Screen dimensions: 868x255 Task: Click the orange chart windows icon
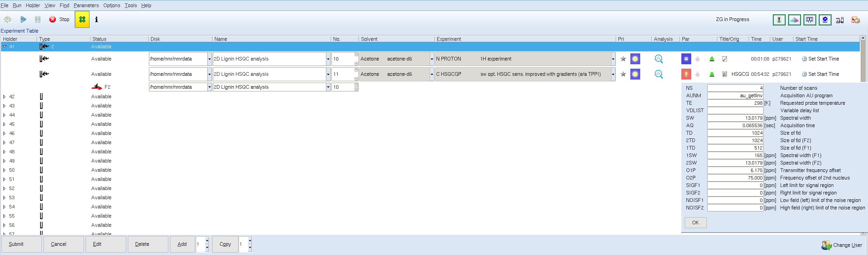(855, 20)
